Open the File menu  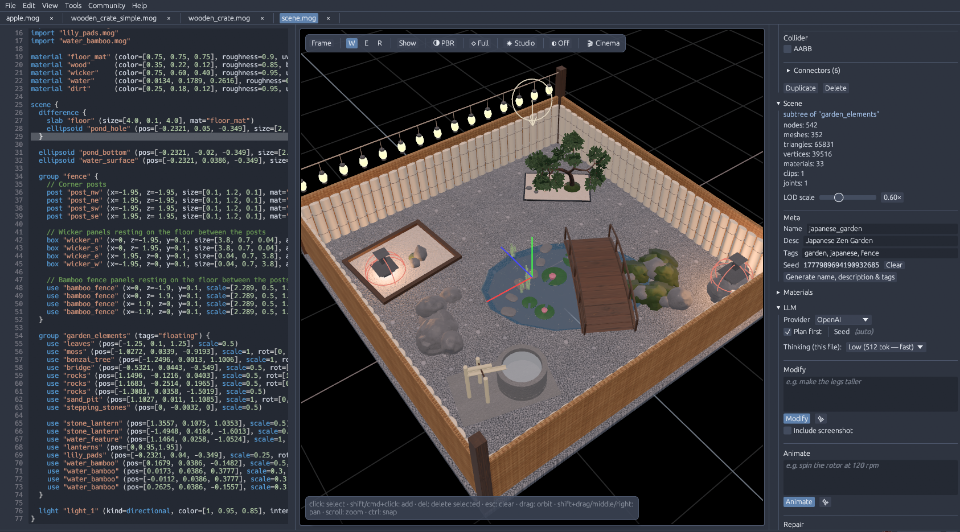10,6
